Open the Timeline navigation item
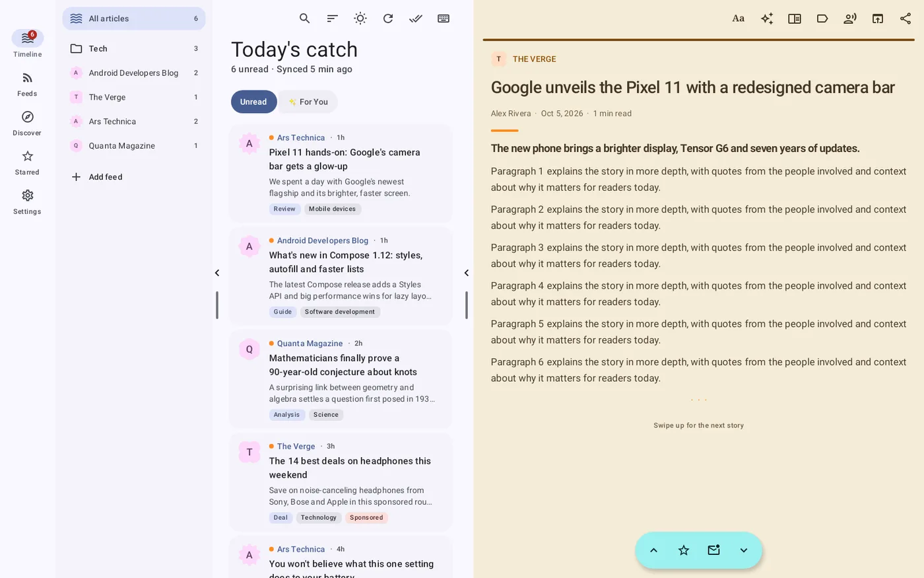 27,44
